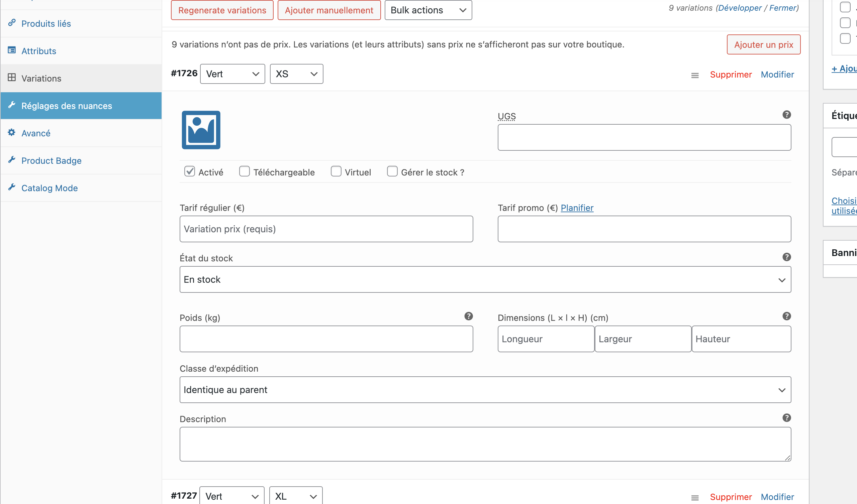Click drag handle icon for variation #1727
The width and height of the screenshot is (857, 504).
tap(695, 498)
